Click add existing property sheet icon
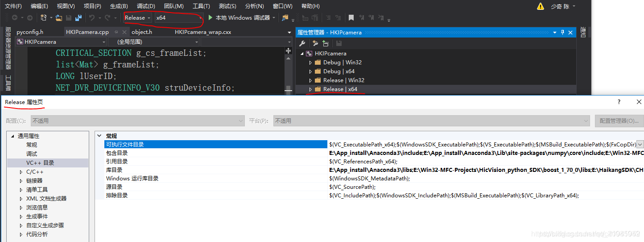644x242 pixels. (326, 43)
